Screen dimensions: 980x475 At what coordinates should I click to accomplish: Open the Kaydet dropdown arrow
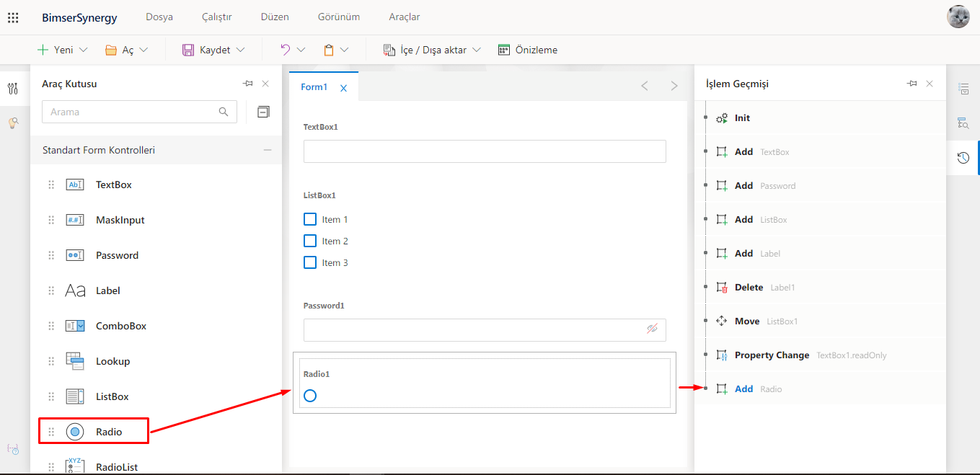(x=241, y=50)
